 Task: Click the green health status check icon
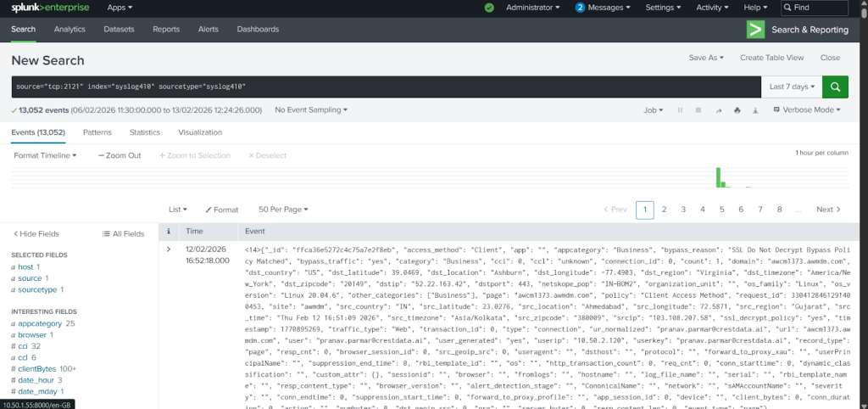(x=489, y=8)
